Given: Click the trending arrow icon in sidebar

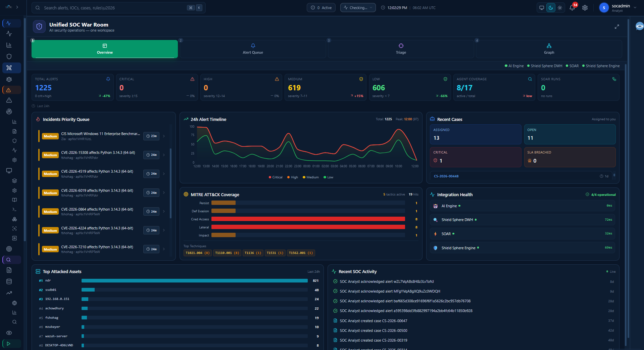Looking at the screenshot, I should point(9,293).
